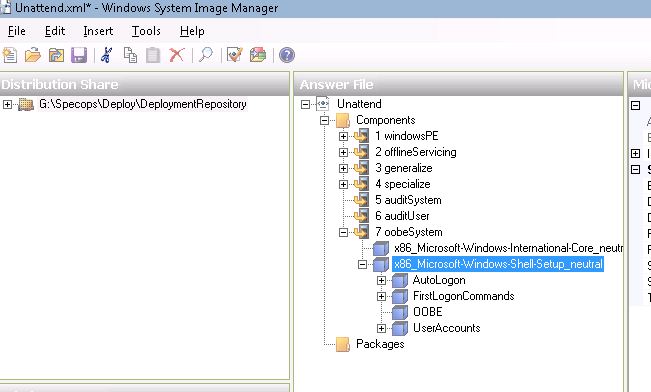The image size is (651, 392).
Task: Expand the collapsed properties category in right pane
Action: click(635, 154)
